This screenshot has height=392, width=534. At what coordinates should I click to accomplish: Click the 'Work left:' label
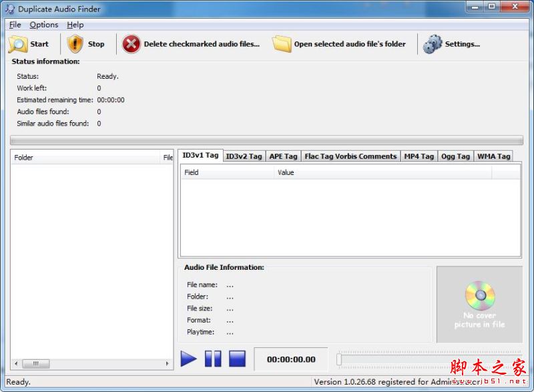[31, 88]
